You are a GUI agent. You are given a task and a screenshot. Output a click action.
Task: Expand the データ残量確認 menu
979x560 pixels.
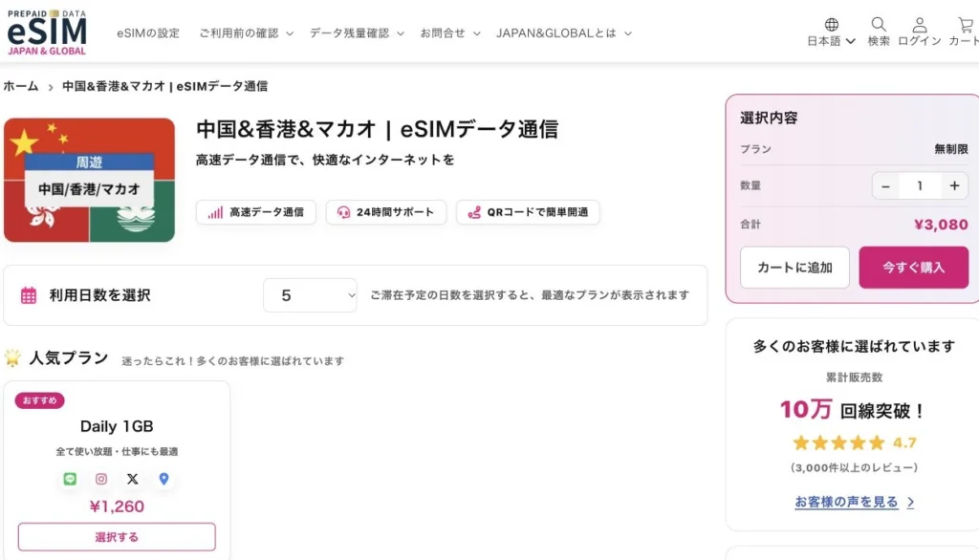point(357,33)
